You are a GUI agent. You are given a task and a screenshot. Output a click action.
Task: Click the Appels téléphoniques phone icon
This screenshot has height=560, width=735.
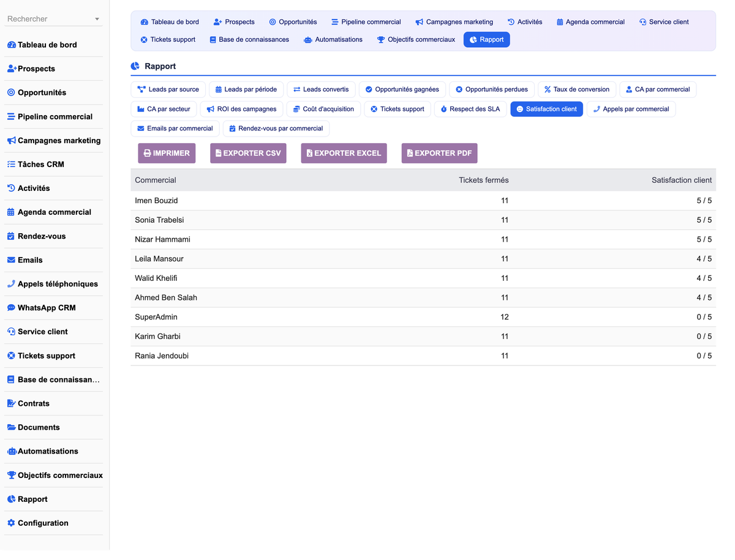pos(11,284)
